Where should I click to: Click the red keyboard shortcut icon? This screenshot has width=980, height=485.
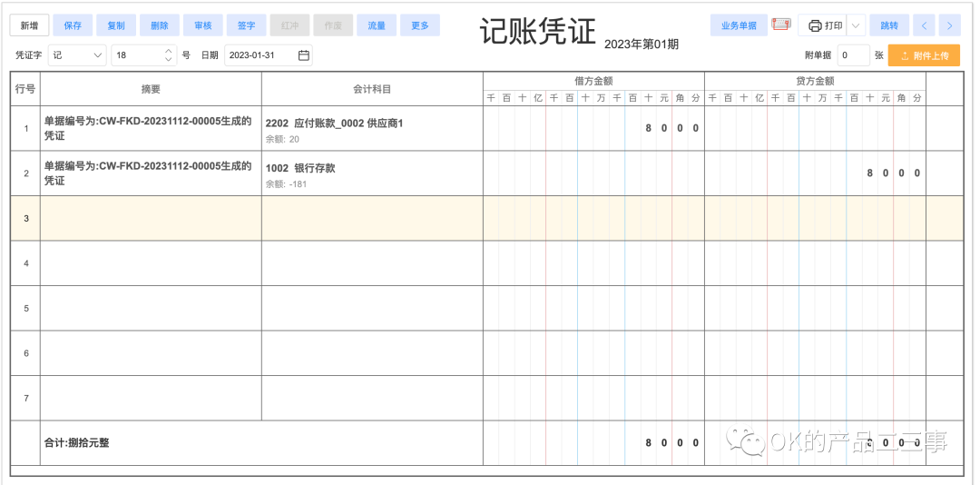coord(781,25)
